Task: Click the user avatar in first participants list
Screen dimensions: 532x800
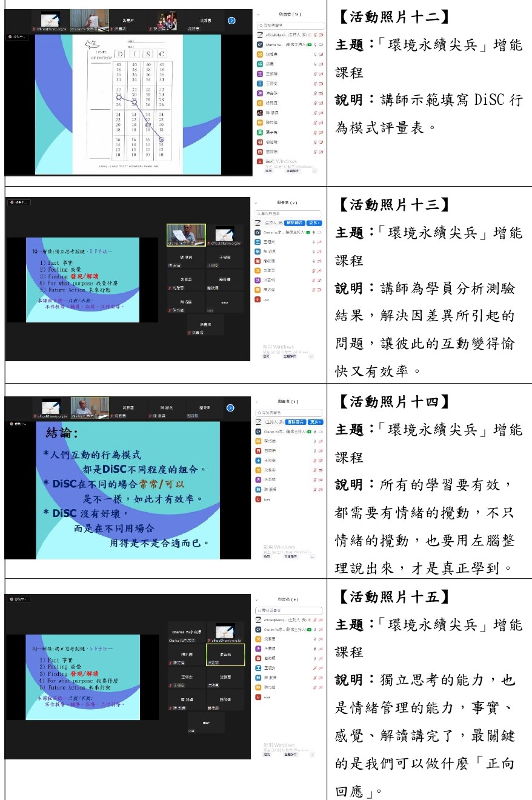Action: pos(259,162)
